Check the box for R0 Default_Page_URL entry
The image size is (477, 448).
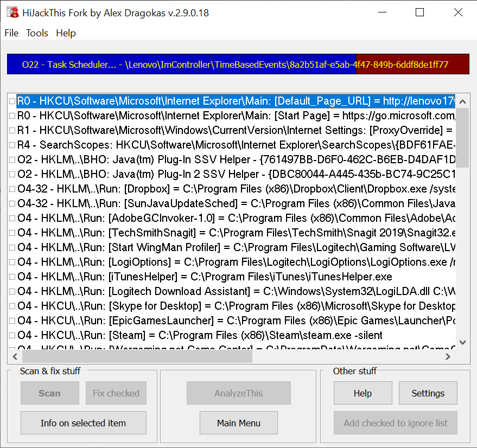(12, 101)
